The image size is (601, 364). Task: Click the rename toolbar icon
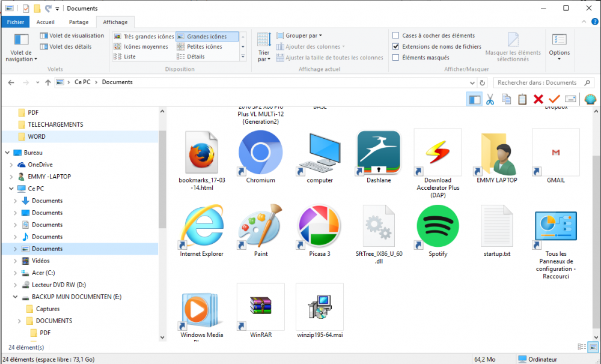(x=570, y=99)
